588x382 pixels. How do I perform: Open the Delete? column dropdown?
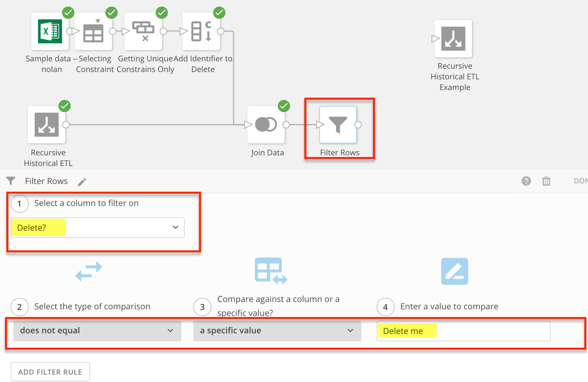(x=97, y=227)
